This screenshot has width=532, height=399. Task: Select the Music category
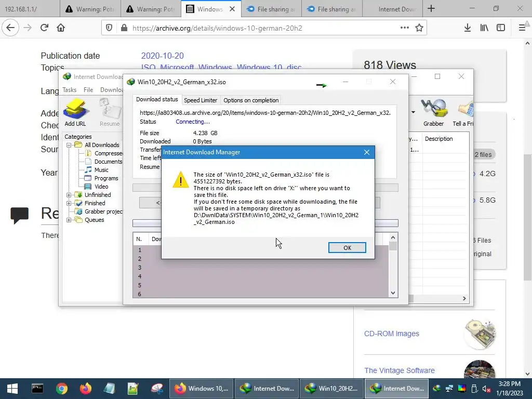(97, 170)
